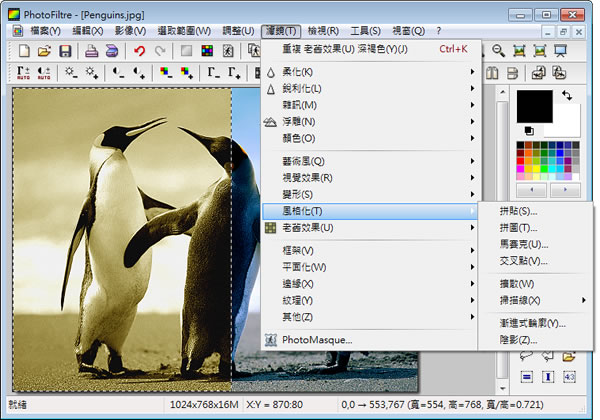The width and height of the screenshot is (600, 420).
Task: Click the Open file folder icon
Action: (44, 51)
